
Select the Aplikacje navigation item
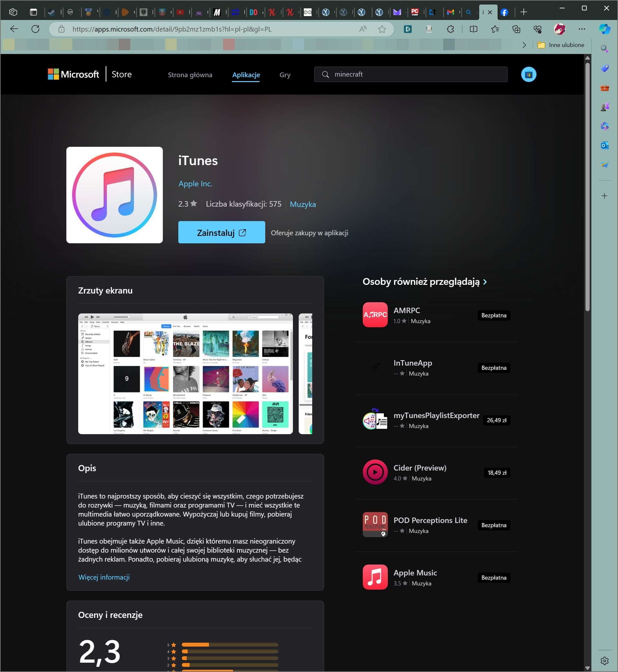(246, 75)
